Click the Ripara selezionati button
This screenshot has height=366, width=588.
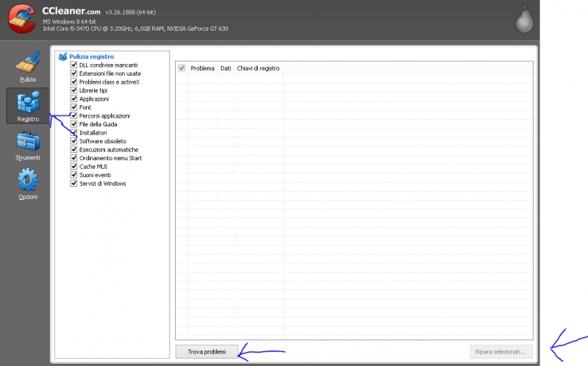tap(501, 352)
